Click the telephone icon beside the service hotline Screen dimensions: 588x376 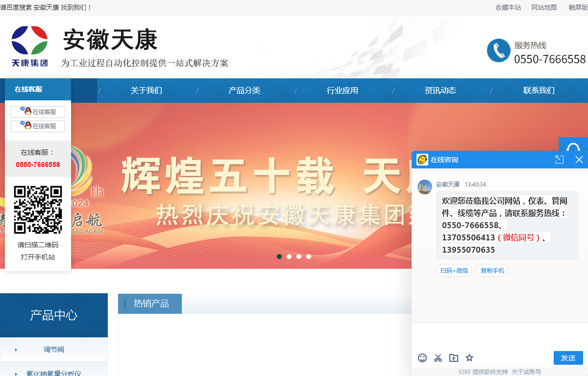point(498,50)
